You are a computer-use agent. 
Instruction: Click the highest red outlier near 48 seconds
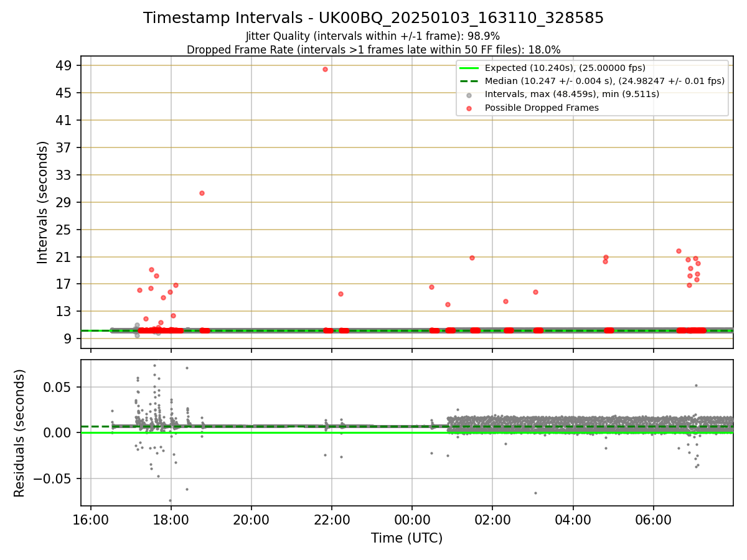coord(325,69)
